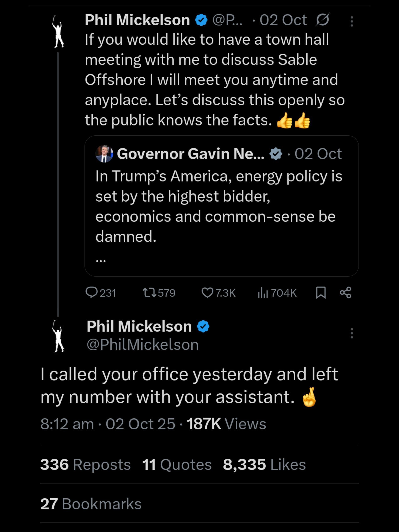Open Governor Gavin Newsom's profile picture
399x532 pixels.
pos(104,154)
